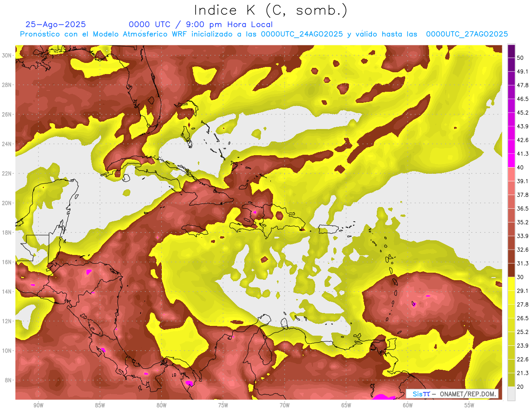Viewport: 532px width, 411px height.
Task: Click the 8N latitude label
Action: pyautogui.click(x=8, y=380)
